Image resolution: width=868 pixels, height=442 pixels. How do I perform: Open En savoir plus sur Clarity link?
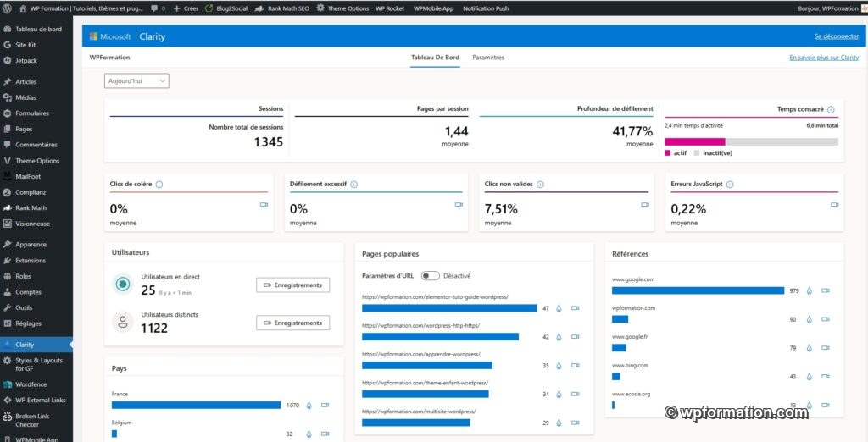(x=824, y=58)
